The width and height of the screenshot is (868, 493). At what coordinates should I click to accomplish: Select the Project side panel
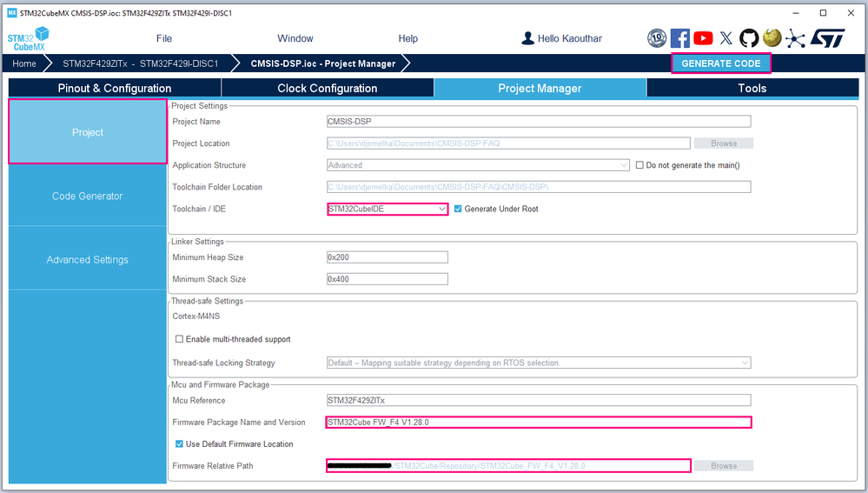point(88,132)
